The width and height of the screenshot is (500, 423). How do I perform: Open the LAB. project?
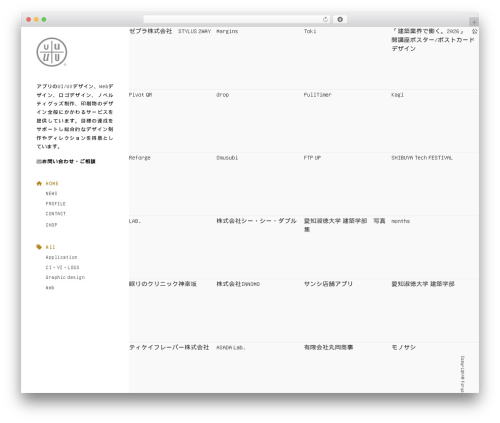coord(135,221)
